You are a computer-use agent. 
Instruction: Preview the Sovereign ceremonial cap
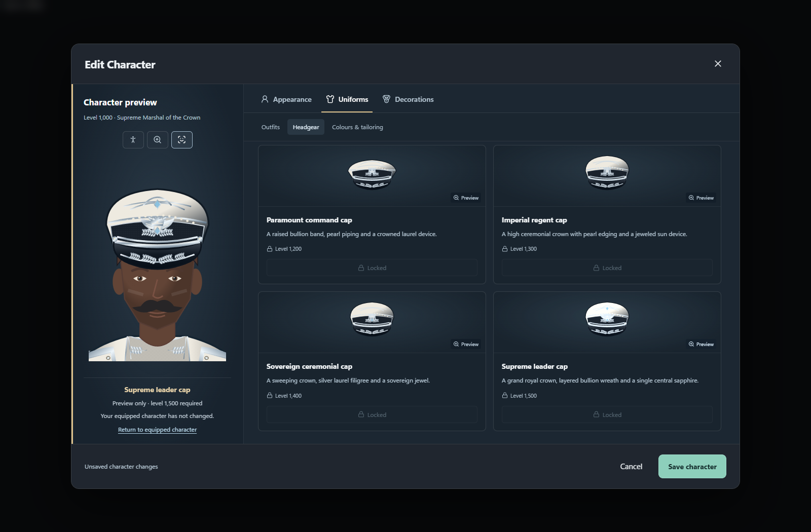(466, 344)
